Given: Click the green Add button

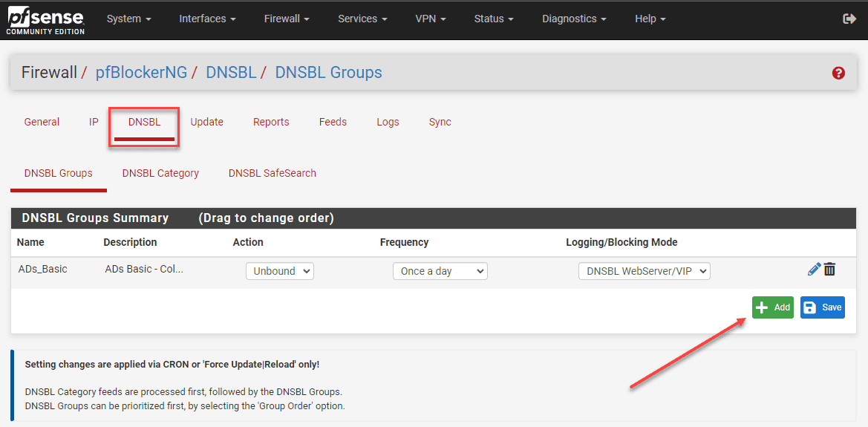Looking at the screenshot, I should pos(773,307).
